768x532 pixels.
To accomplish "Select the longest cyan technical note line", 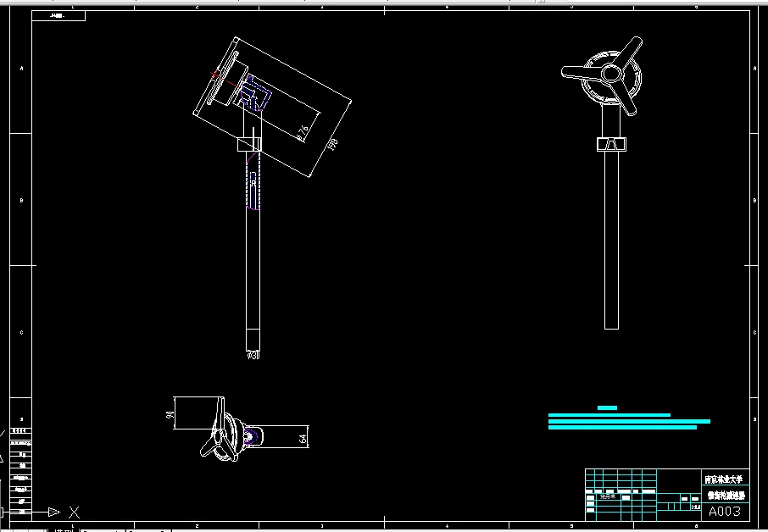I will click(x=629, y=421).
